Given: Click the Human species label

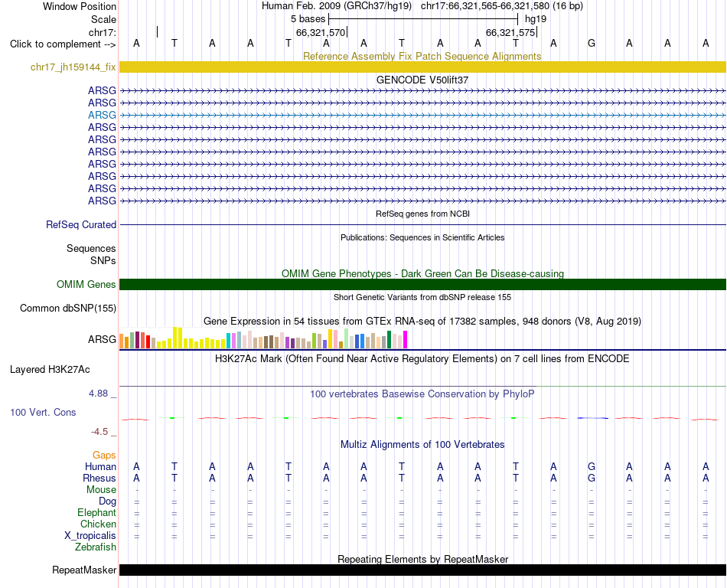Looking at the screenshot, I should tap(100, 466).
